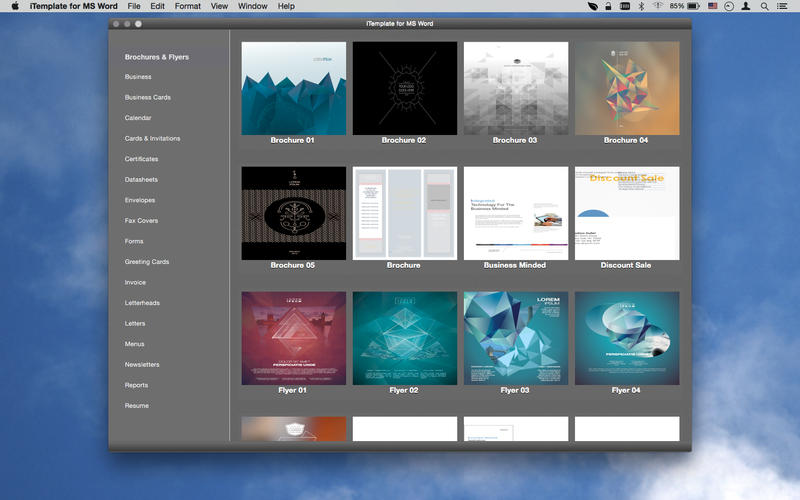Screen dimensions: 800x500
Task: Select the black Brochure 02 thumbnail
Action: coord(405,88)
